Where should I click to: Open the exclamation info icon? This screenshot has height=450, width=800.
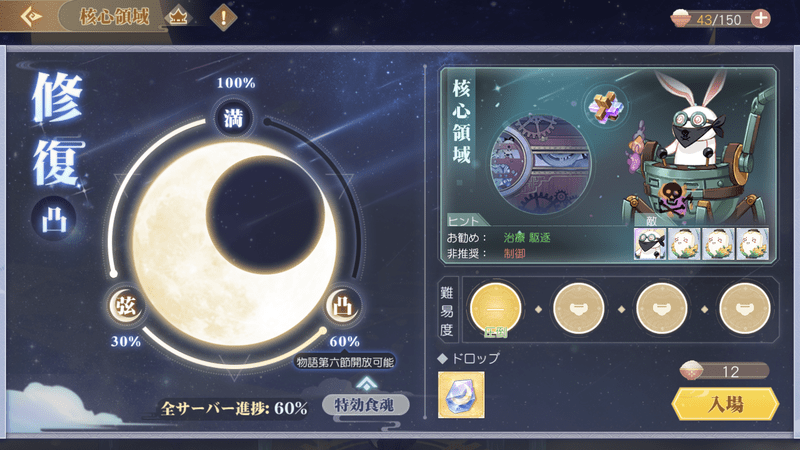tap(223, 17)
